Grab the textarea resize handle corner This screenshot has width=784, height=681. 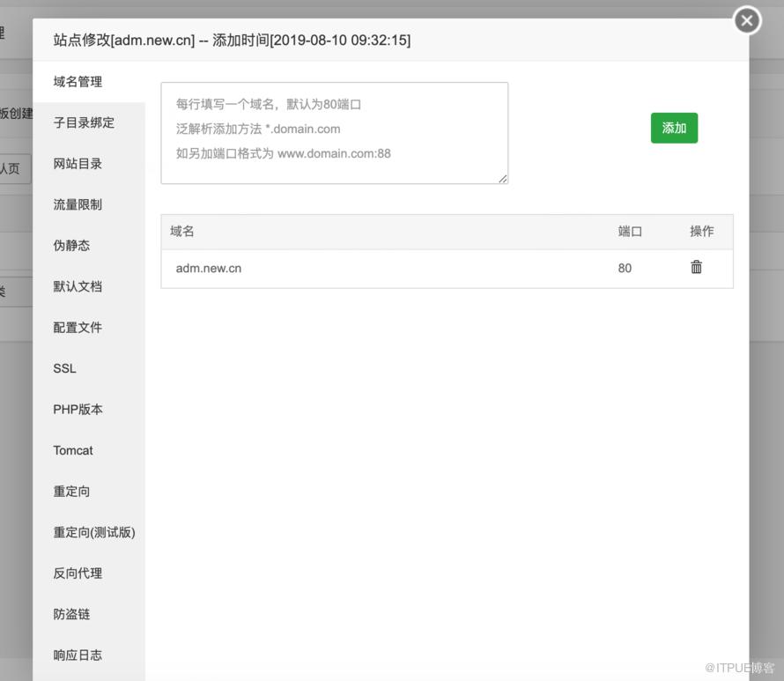coord(503,179)
